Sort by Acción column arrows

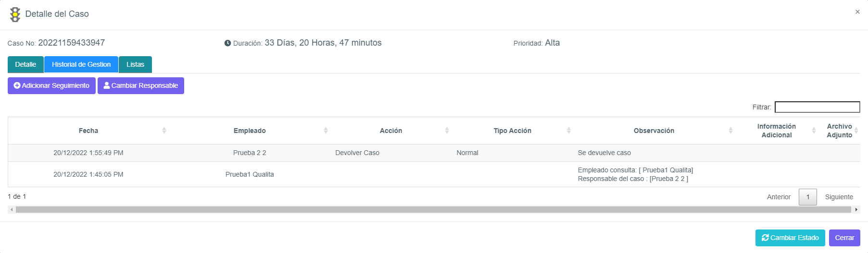pos(447,131)
